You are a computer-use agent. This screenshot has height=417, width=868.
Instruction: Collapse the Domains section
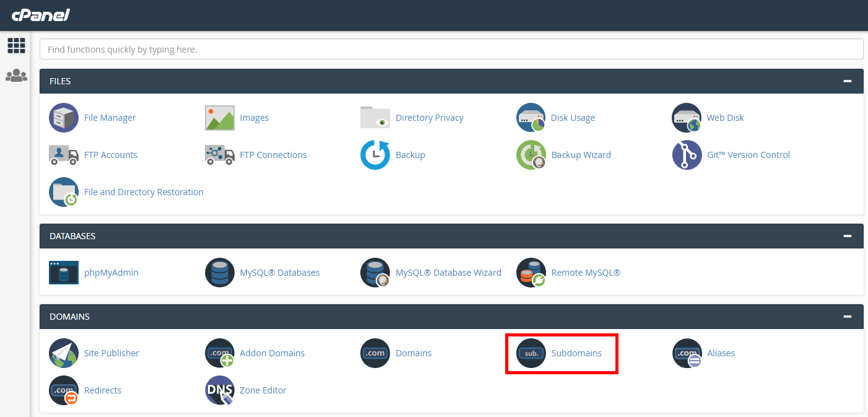tap(847, 317)
